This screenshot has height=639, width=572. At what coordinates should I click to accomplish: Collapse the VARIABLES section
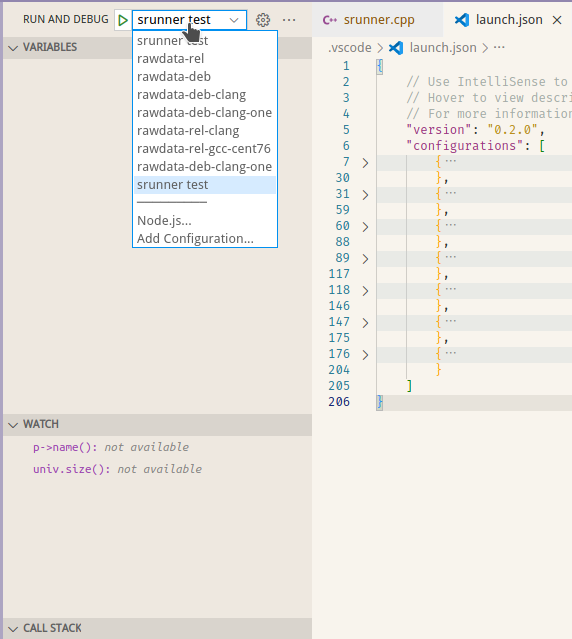(x=13, y=48)
